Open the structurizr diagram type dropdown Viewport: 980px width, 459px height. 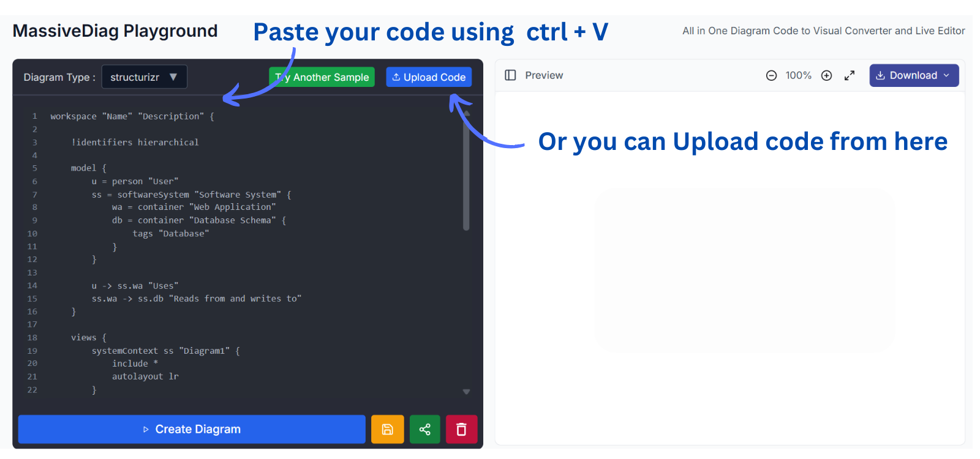pyautogui.click(x=144, y=77)
